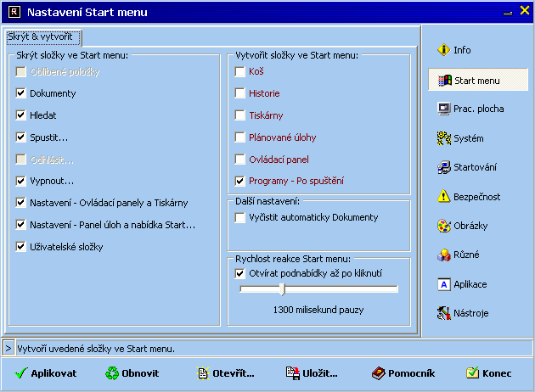Click status text 'Vytvoří uvedené složky ve Start menu.'
Viewport: 535px width, 392px height.
coord(96,349)
